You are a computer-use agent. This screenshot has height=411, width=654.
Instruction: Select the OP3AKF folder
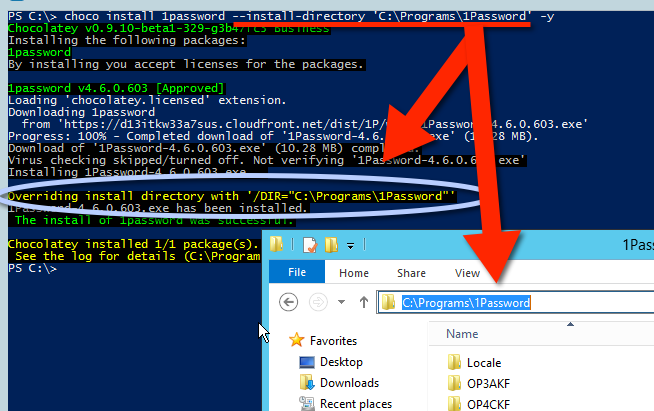pyautogui.click(x=487, y=383)
